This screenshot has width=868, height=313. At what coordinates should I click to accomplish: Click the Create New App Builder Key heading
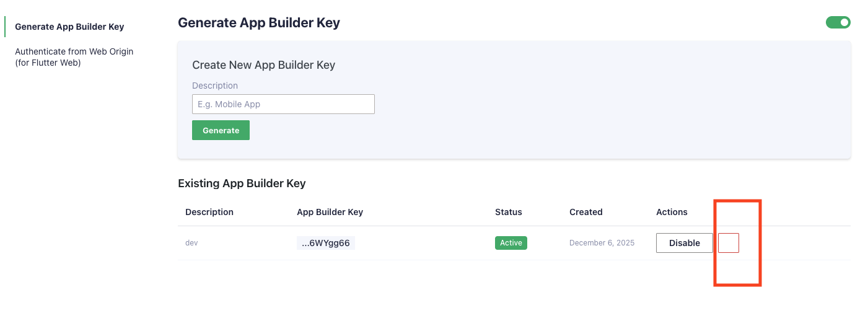[263, 65]
